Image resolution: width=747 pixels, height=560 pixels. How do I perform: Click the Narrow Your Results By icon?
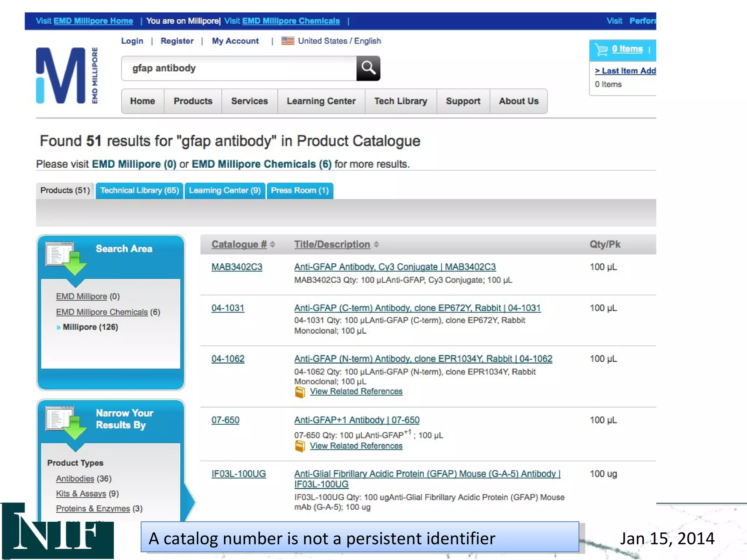[x=66, y=423]
